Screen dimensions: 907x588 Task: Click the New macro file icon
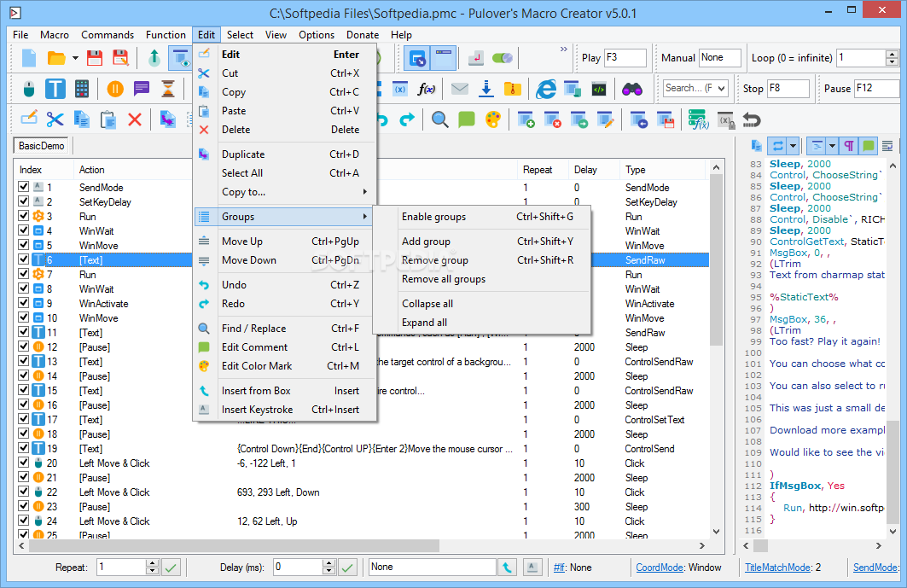[x=29, y=58]
